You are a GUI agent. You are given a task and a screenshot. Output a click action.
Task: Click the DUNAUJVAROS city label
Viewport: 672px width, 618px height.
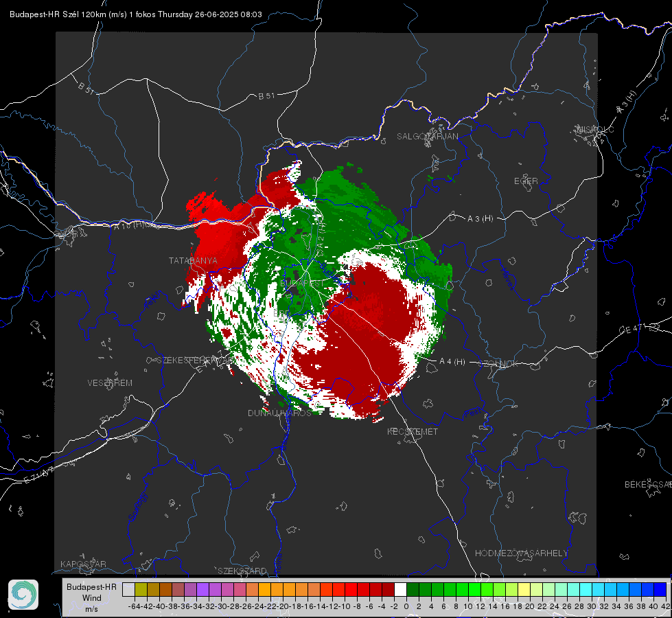pos(279,413)
